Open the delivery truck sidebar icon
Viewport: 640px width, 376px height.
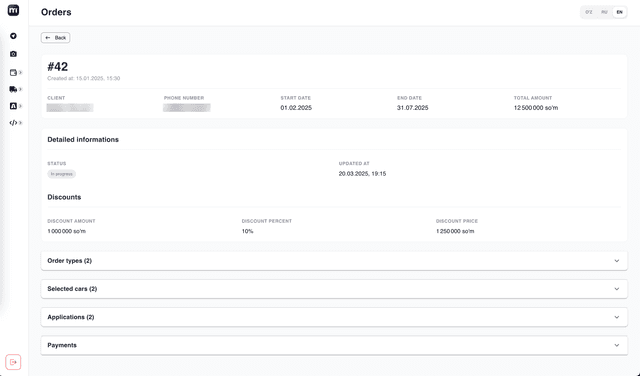(x=13, y=89)
